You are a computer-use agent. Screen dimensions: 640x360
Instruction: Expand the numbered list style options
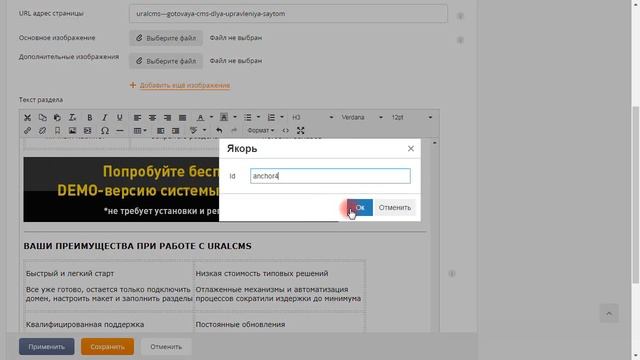coord(282,118)
